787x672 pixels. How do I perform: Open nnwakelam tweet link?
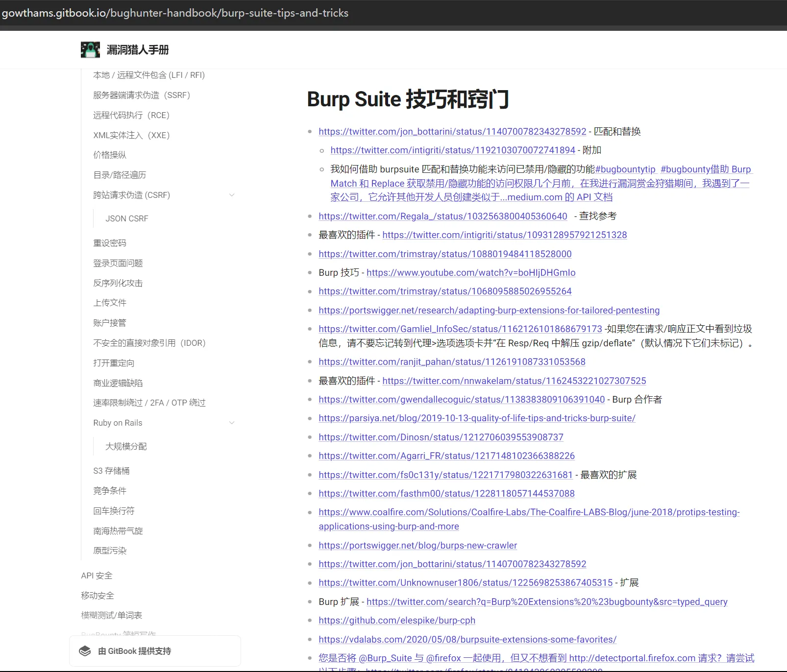click(x=514, y=381)
